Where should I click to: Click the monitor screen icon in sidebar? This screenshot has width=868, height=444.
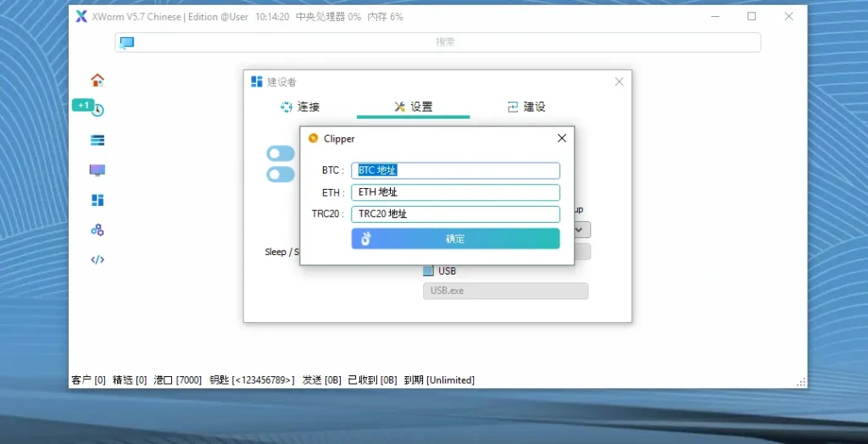97,170
